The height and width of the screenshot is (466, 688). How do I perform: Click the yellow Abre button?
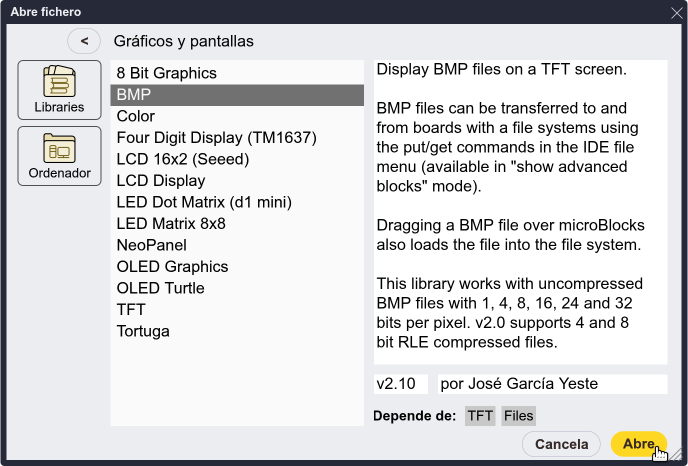[x=638, y=444]
